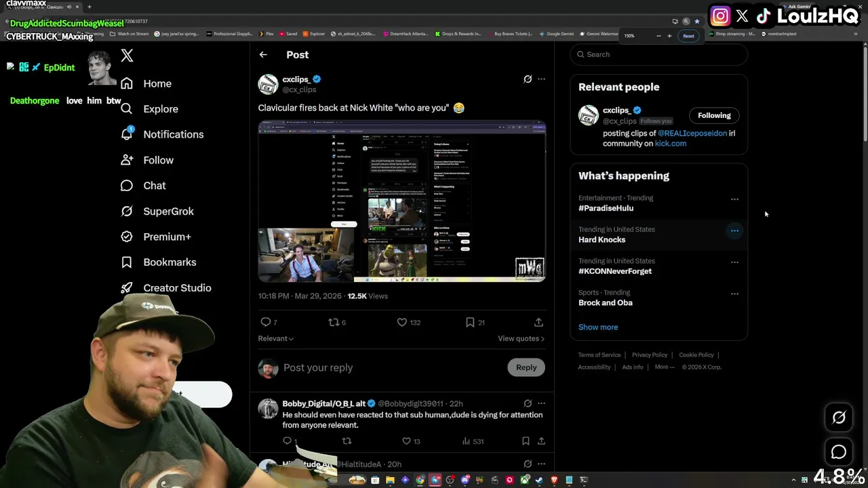Open more options on Bobby_Digital reply
This screenshot has height=488, width=868.
[541, 403]
